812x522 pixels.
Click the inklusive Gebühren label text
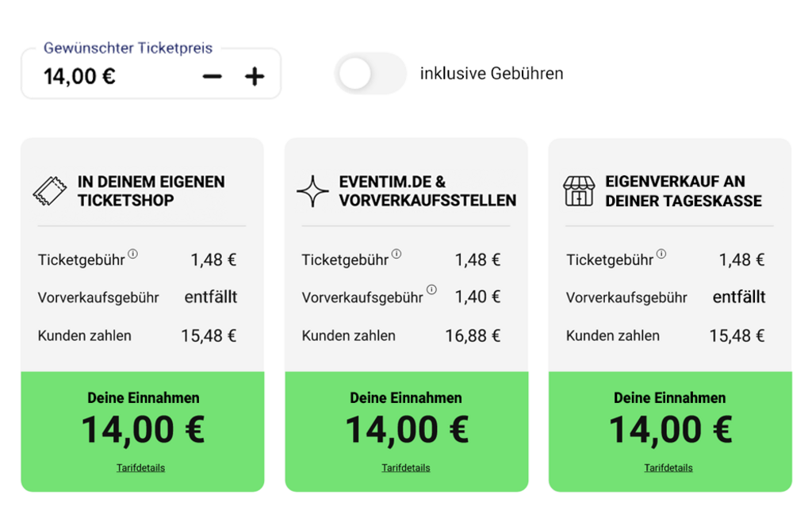[491, 73]
